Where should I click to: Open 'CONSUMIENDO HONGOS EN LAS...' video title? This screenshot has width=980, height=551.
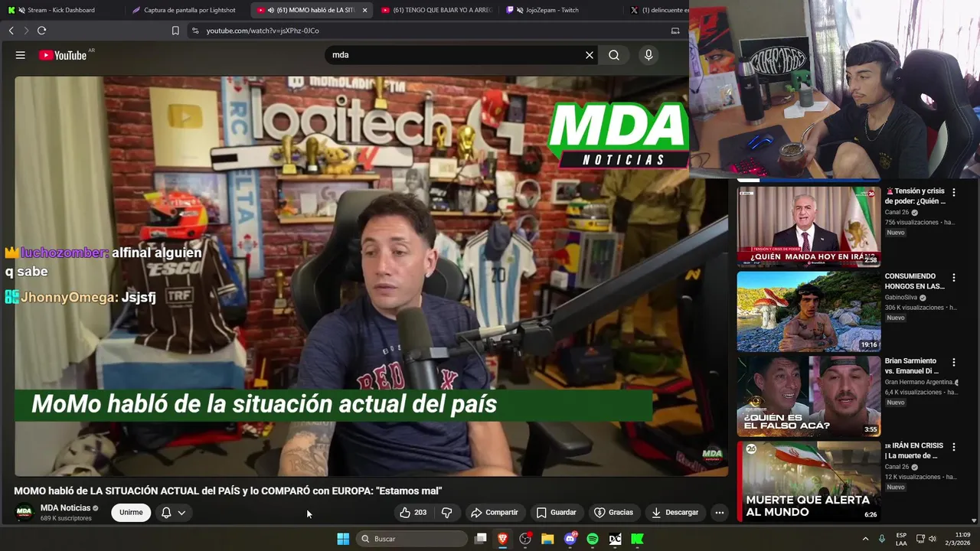915,281
